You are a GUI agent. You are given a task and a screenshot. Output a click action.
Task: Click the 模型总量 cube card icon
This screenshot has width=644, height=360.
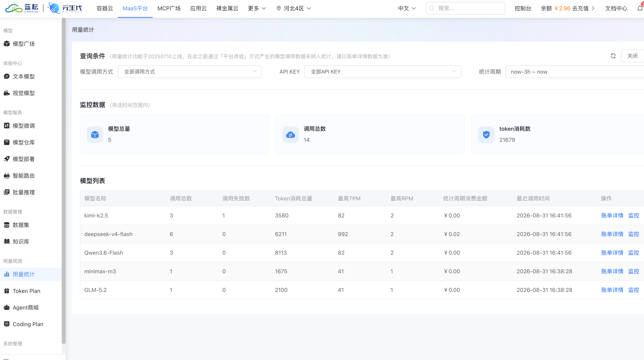pyautogui.click(x=95, y=135)
